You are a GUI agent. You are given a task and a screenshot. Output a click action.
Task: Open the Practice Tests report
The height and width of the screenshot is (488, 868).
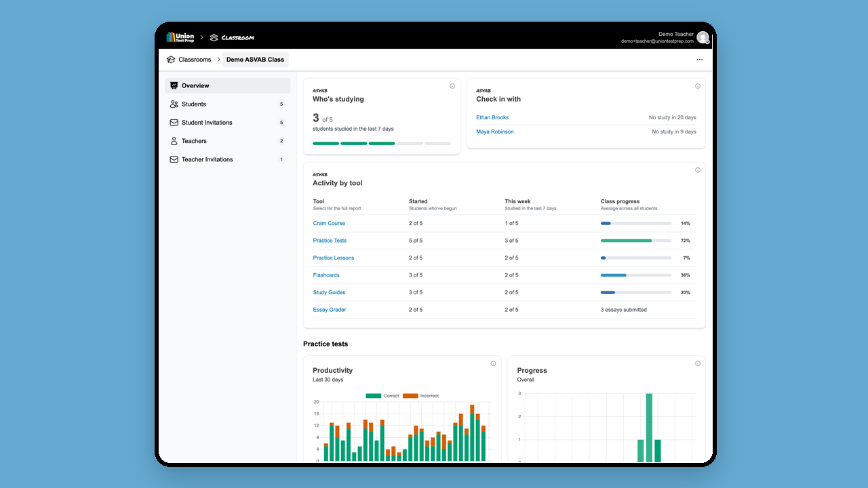tap(330, 241)
